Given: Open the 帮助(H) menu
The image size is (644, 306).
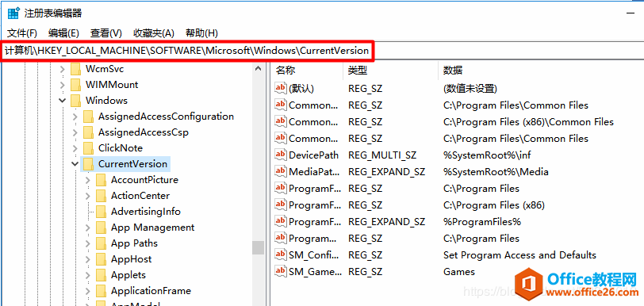Looking at the screenshot, I should pos(201,33).
